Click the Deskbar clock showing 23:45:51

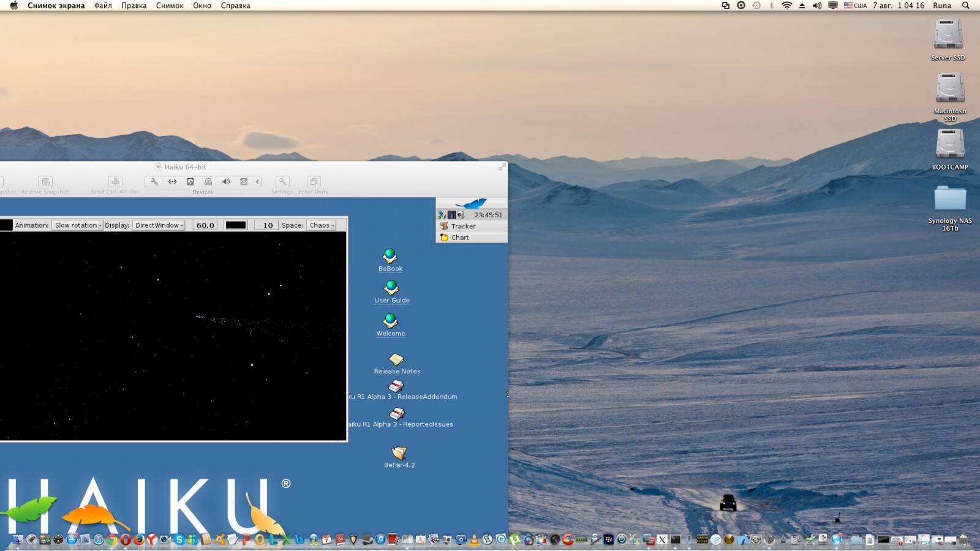pos(488,215)
